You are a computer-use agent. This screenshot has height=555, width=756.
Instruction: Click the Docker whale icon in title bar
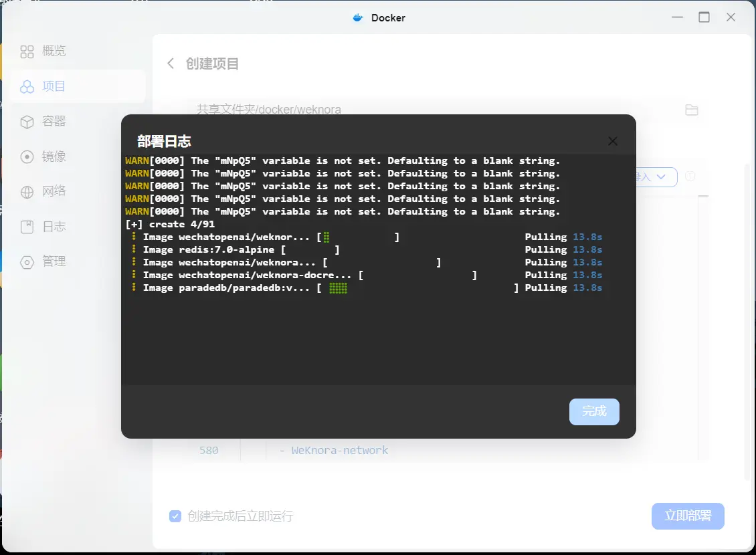358,18
